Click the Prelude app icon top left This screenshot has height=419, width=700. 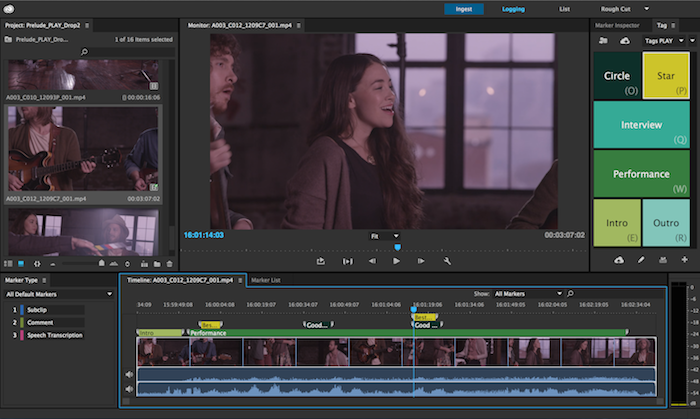pyautogui.click(x=9, y=8)
